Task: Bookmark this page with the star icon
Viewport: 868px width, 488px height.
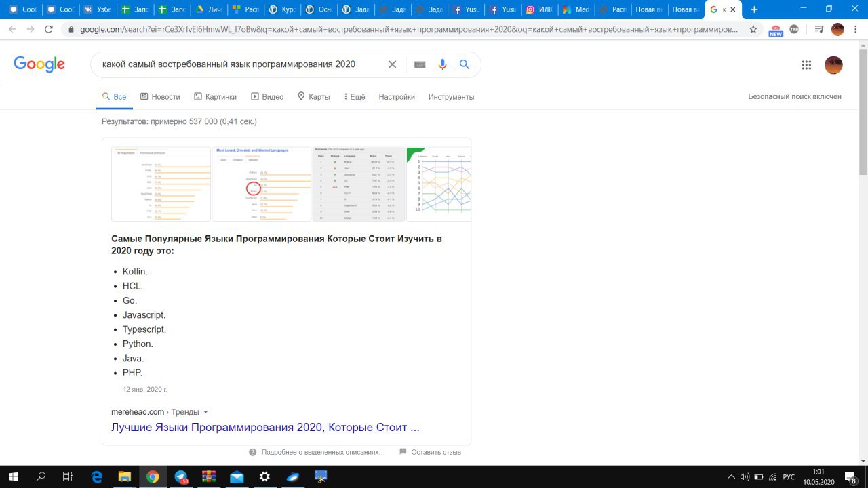Action: (x=753, y=29)
